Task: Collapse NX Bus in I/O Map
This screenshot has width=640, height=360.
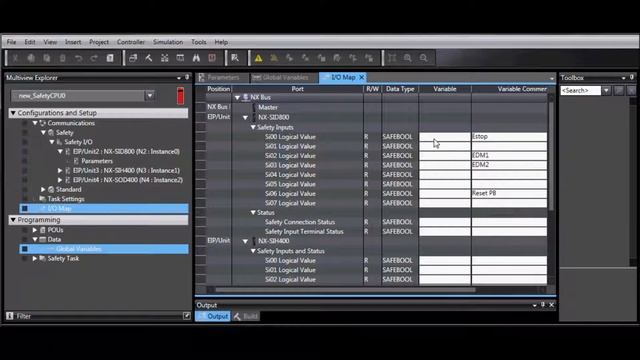Action: (x=237, y=98)
